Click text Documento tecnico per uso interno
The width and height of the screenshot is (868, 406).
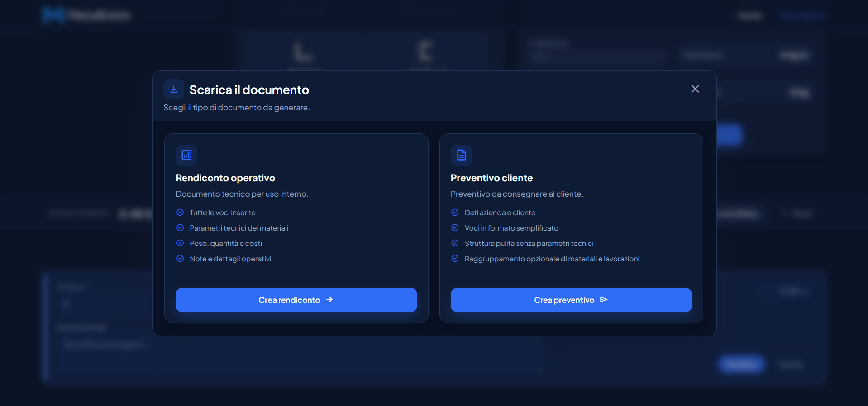242,194
